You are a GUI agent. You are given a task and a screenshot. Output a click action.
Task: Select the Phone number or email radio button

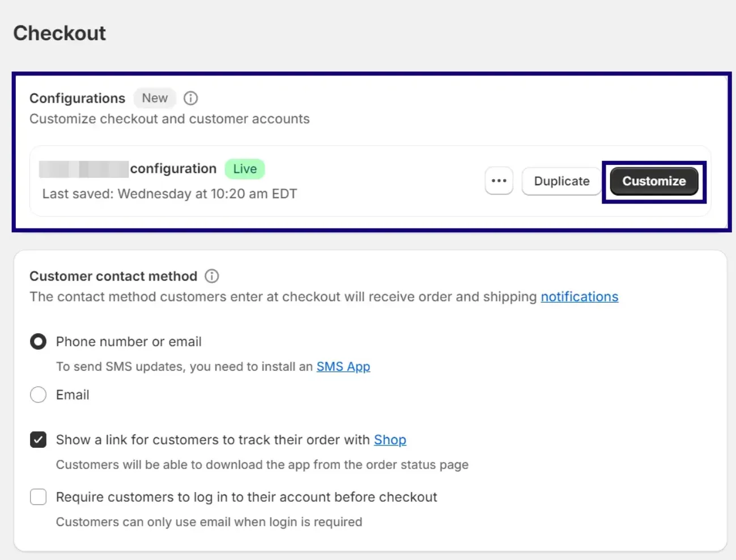coord(38,342)
